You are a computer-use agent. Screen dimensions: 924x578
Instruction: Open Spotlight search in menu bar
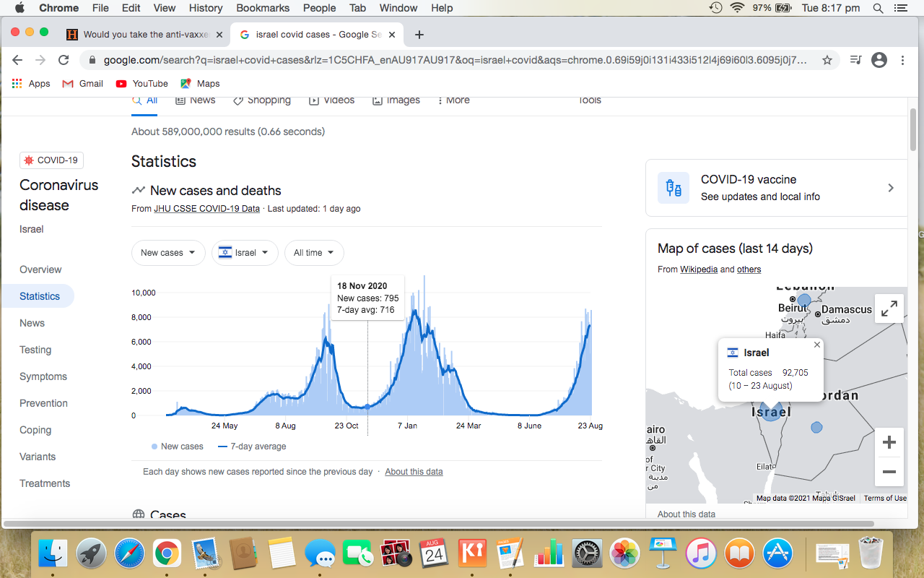878,9
